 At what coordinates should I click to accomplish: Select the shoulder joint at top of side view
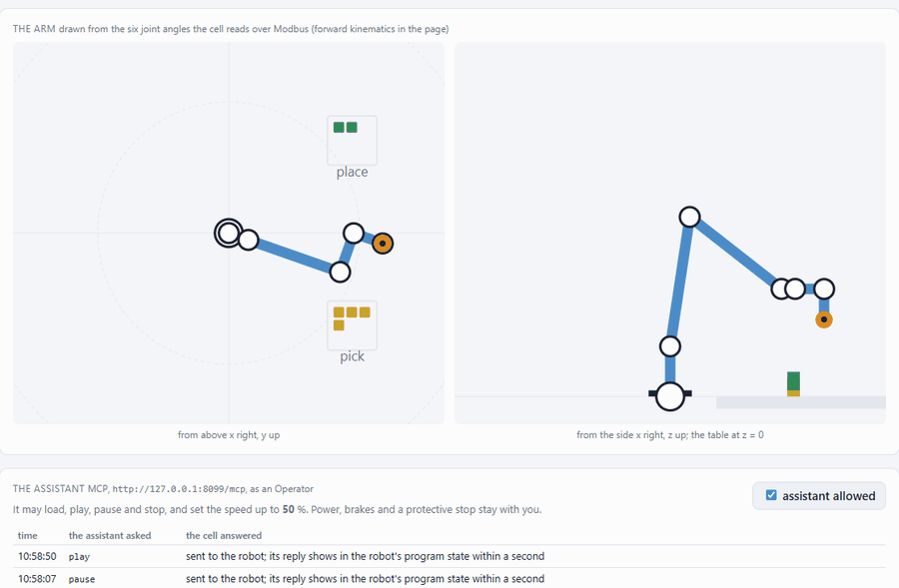pyautogui.click(x=689, y=218)
